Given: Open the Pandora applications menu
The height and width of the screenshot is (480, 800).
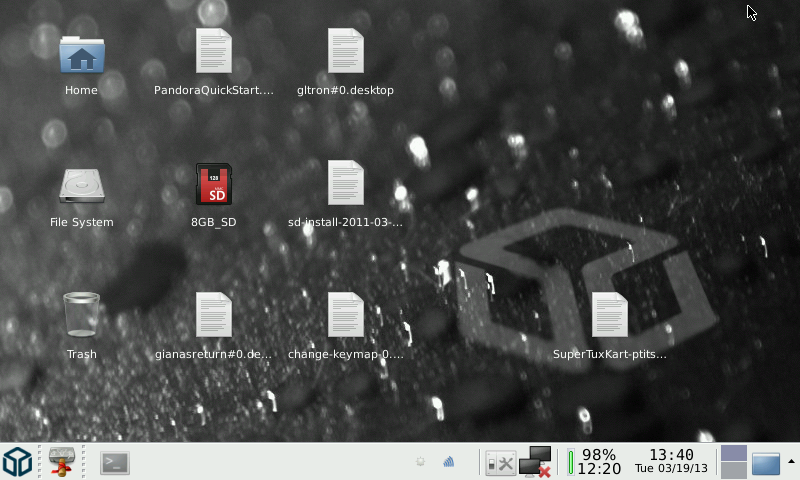Looking at the screenshot, I should coord(16,462).
